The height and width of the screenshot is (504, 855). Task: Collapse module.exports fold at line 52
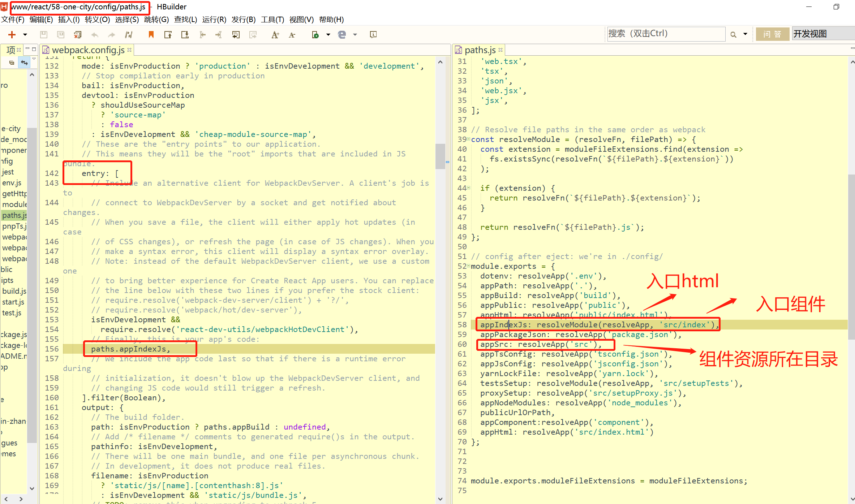(468, 266)
